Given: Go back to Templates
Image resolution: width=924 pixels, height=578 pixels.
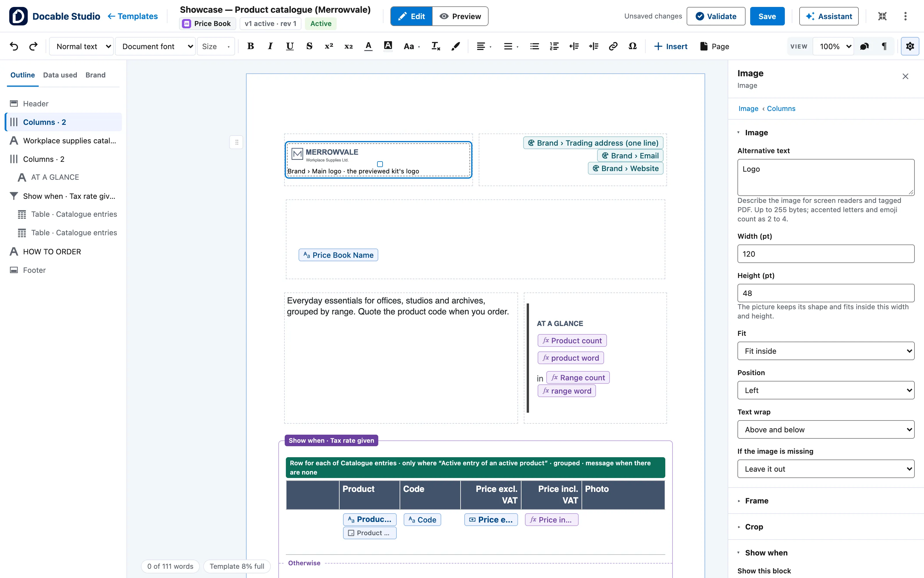Looking at the screenshot, I should [x=133, y=16].
